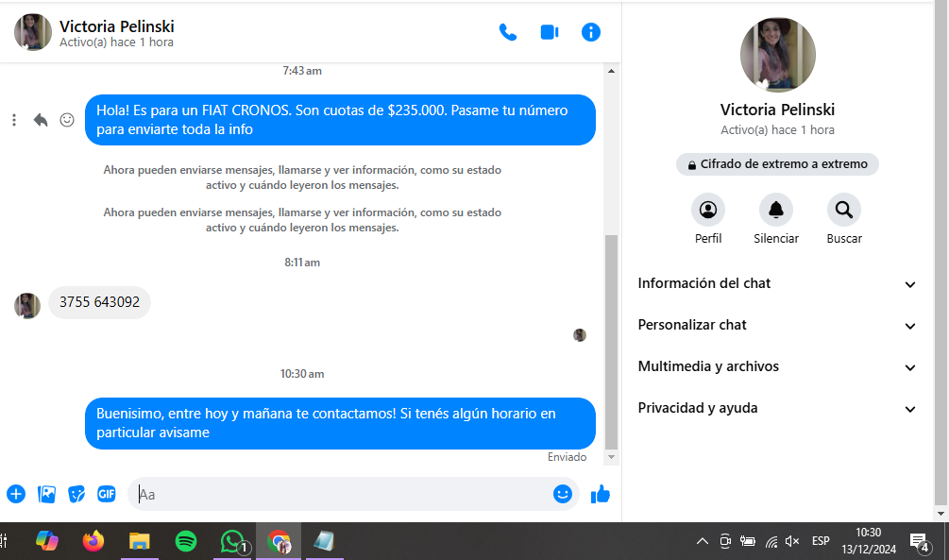Expand Información del chat section

[x=777, y=283]
